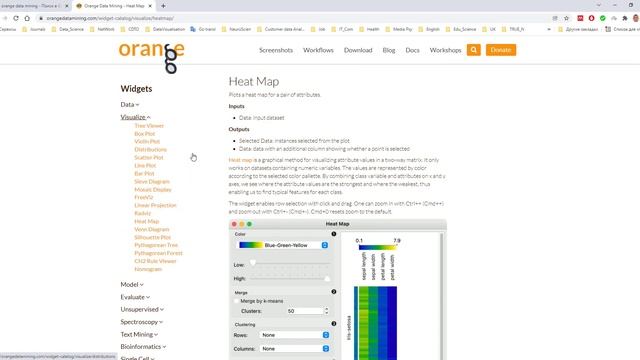Bookmark this page with the star icon
Screen dimensions: 640x360
pyautogui.click(x=567, y=18)
